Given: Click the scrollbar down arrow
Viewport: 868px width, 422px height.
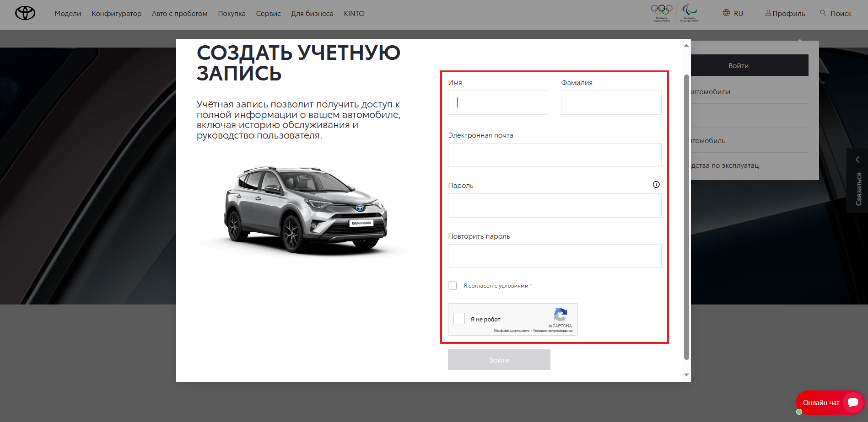Looking at the screenshot, I should point(686,375).
